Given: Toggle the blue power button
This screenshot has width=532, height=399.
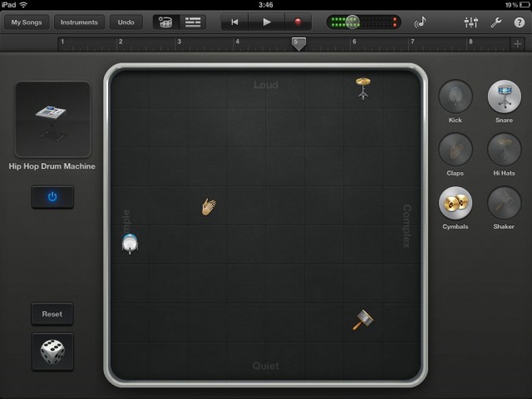Looking at the screenshot, I should tap(52, 197).
